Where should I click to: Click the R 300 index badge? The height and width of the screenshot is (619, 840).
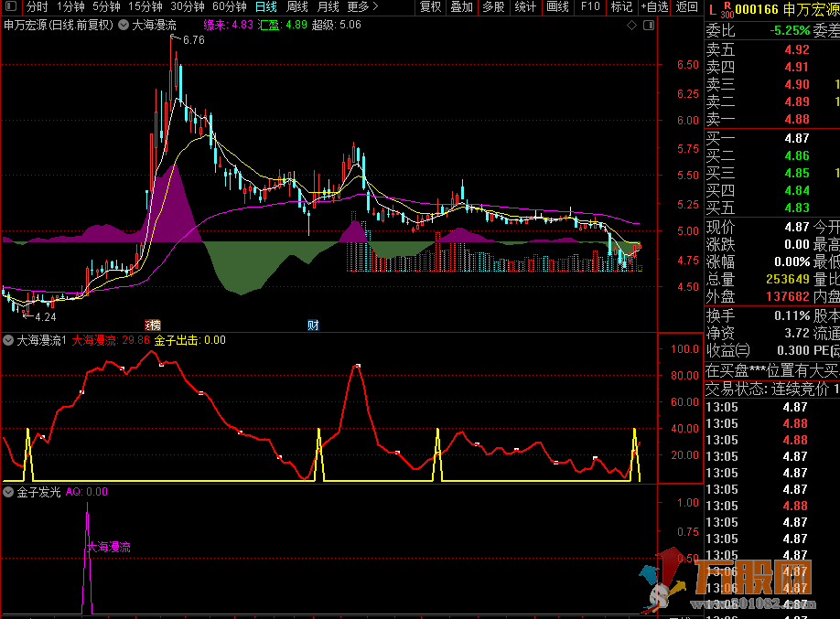tap(727, 9)
